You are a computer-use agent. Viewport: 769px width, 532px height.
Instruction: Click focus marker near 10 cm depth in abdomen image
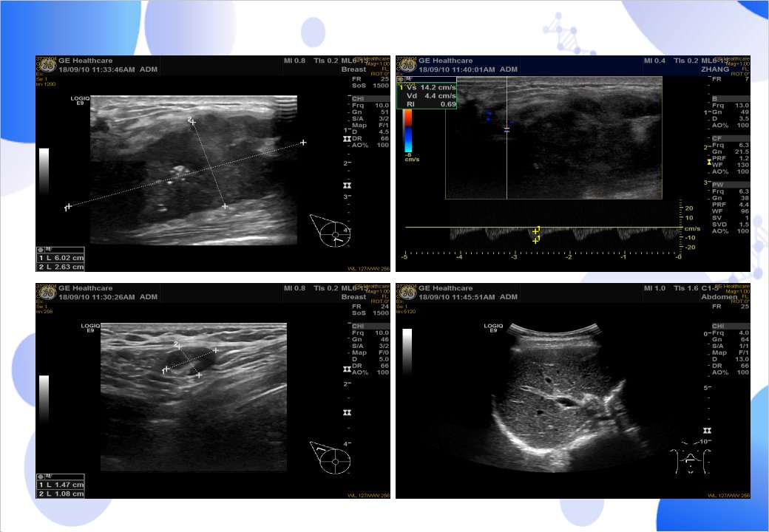click(x=707, y=431)
